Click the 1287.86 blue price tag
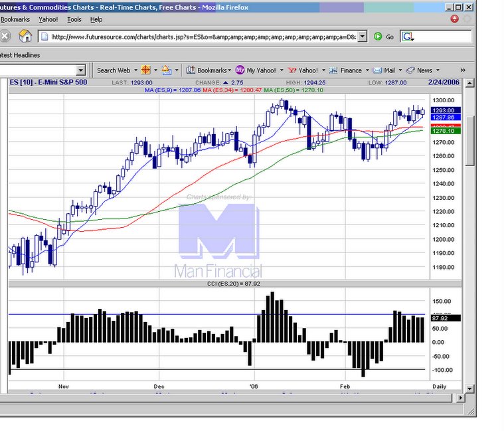This screenshot has width=504, height=431. pyautogui.click(x=446, y=118)
